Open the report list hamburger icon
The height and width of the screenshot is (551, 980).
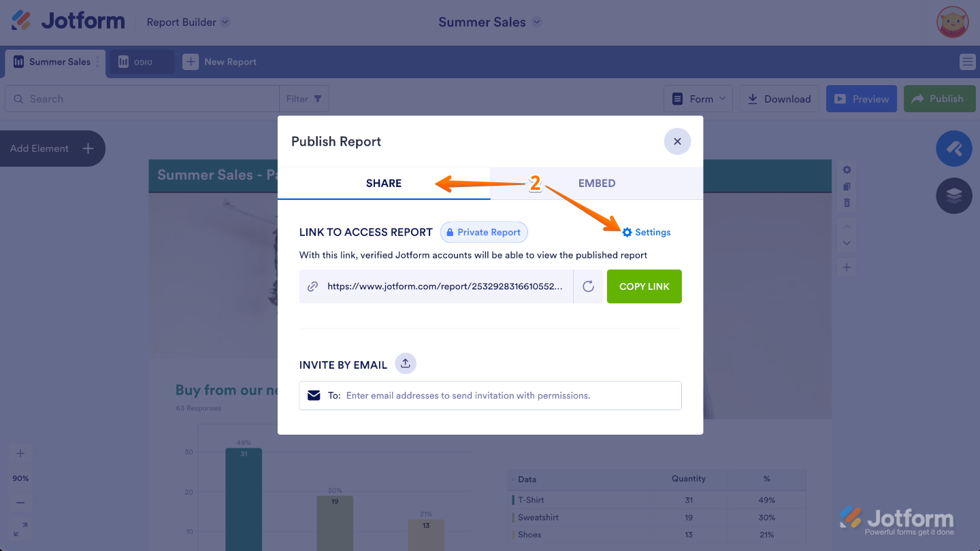pos(967,61)
